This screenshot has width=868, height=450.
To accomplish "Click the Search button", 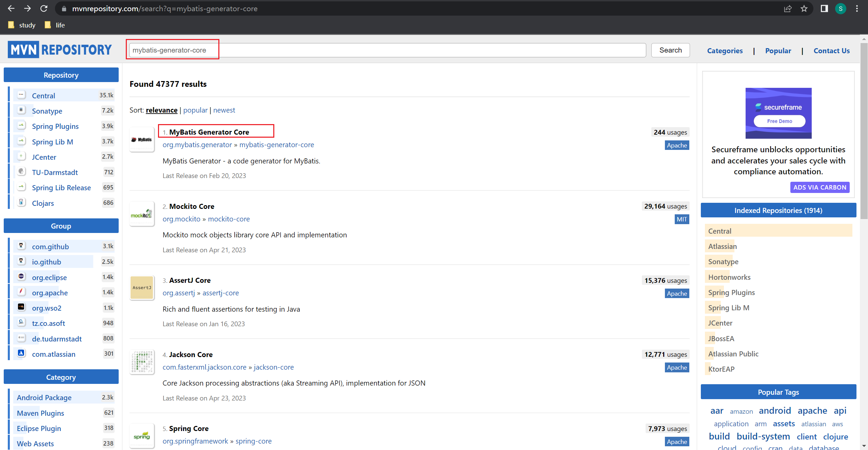I will coord(670,50).
